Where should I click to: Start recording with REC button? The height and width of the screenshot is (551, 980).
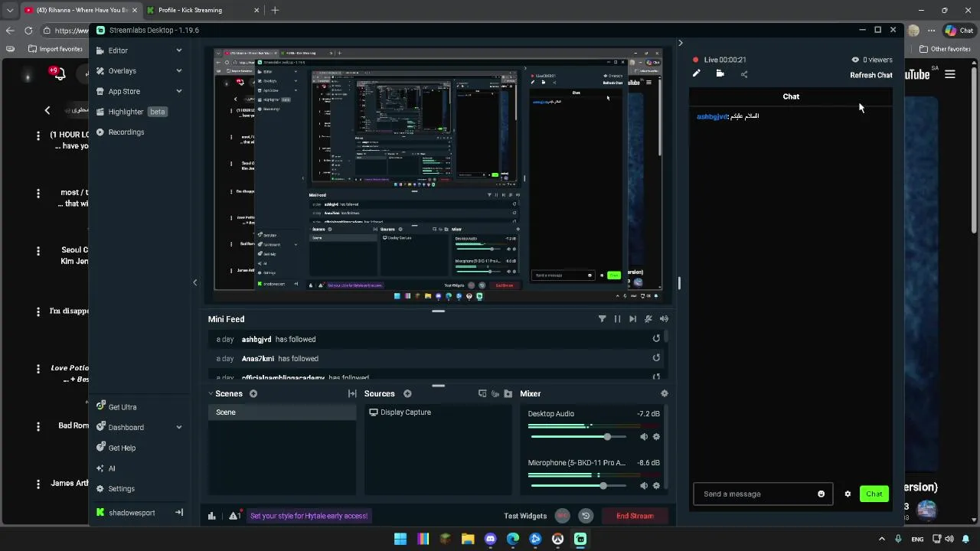(563, 516)
